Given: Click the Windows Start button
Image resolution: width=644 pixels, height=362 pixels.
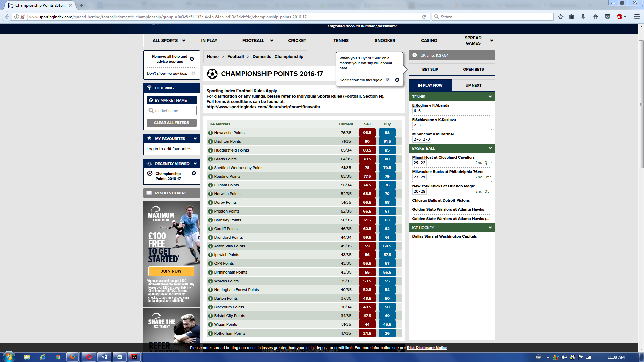Looking at the screenshot, I should pyautogui.click(x=9, y=357).
